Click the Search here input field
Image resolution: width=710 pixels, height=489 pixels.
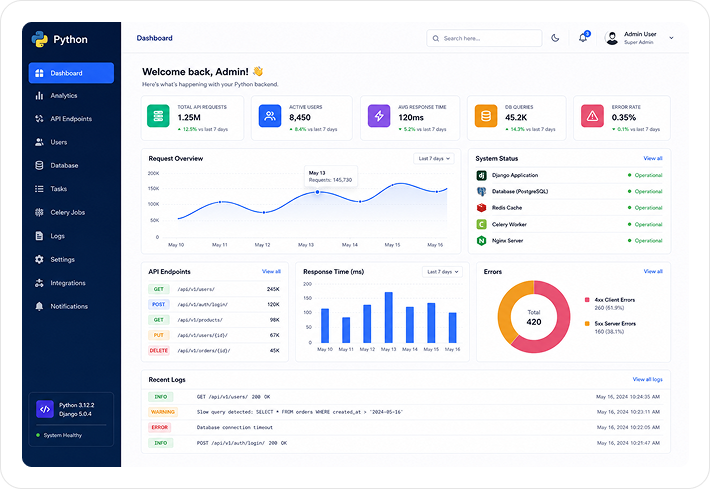pyautogui.click(x=484, y=38)
